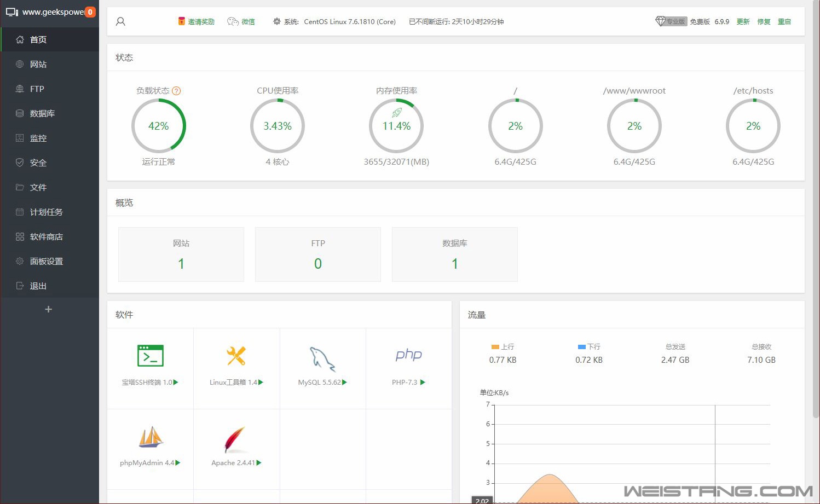820x504 pixels.
Task: Click the user profile icon in top bar
Action: tap(121, 22)
